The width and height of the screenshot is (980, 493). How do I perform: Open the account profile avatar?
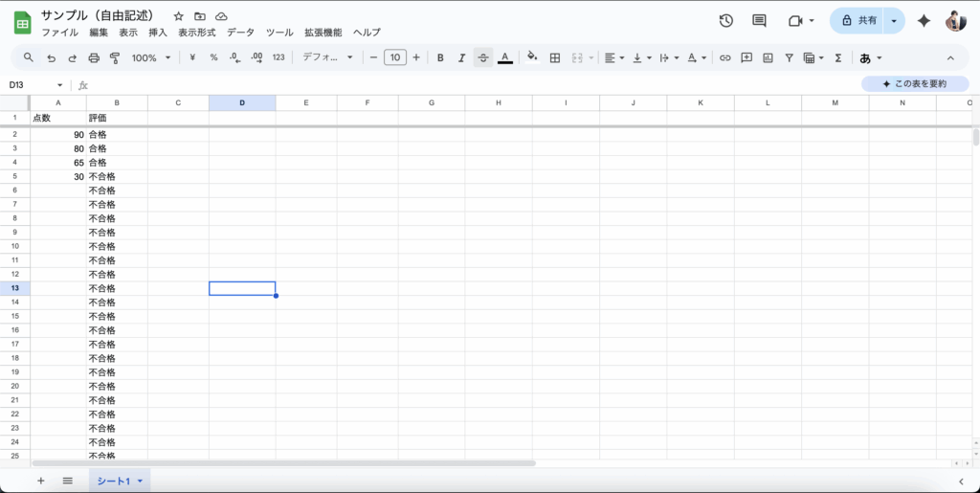pos(956,21)
